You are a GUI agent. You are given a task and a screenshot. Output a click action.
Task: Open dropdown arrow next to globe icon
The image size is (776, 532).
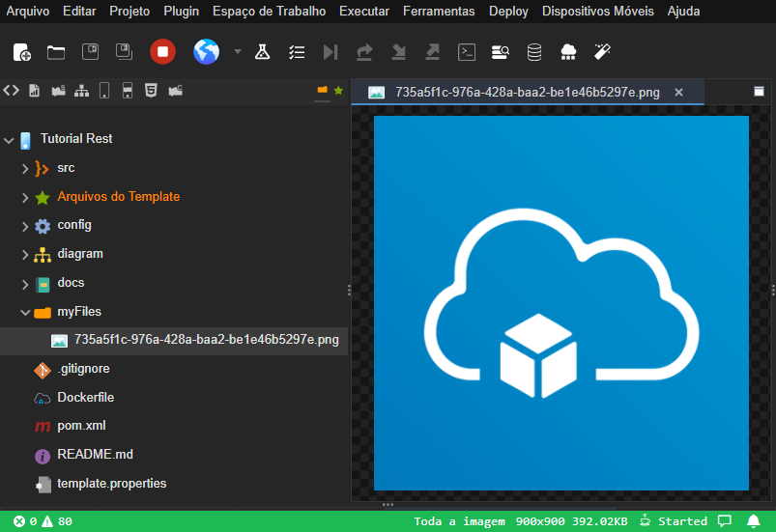[238, 51]
